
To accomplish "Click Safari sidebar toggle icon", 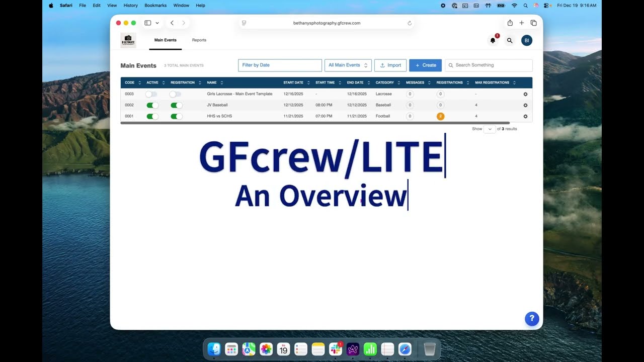I will (x=148, y=23).
